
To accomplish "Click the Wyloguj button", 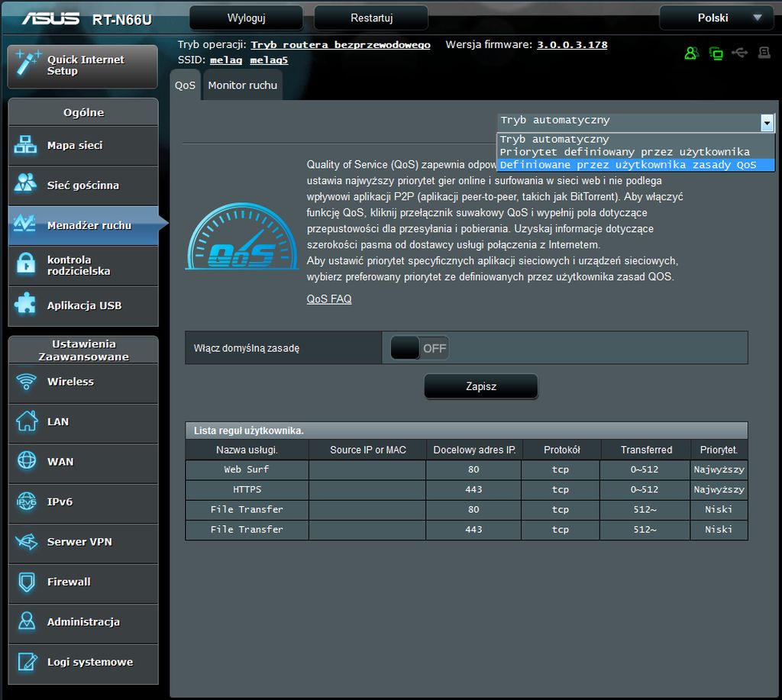I will (x=247, y=18).
